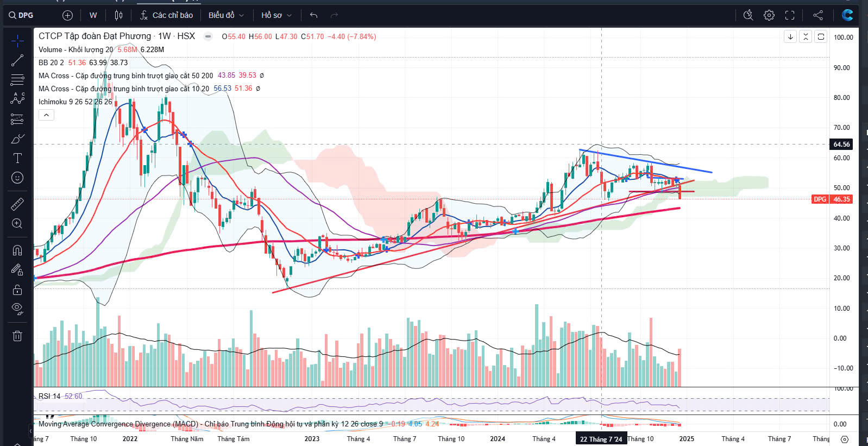Screen dimensions: 868x446
Task: Select the Volume - Khối lượng 20 legend
Action: (x=76, y=49)
